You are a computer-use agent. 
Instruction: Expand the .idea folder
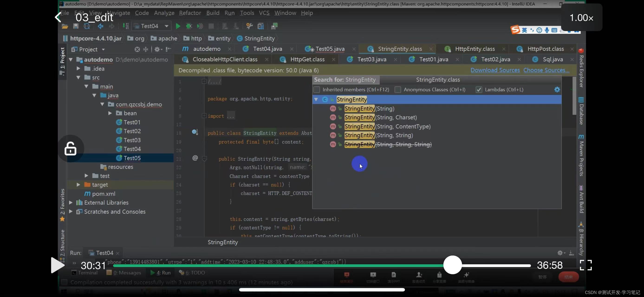point(78,68)
